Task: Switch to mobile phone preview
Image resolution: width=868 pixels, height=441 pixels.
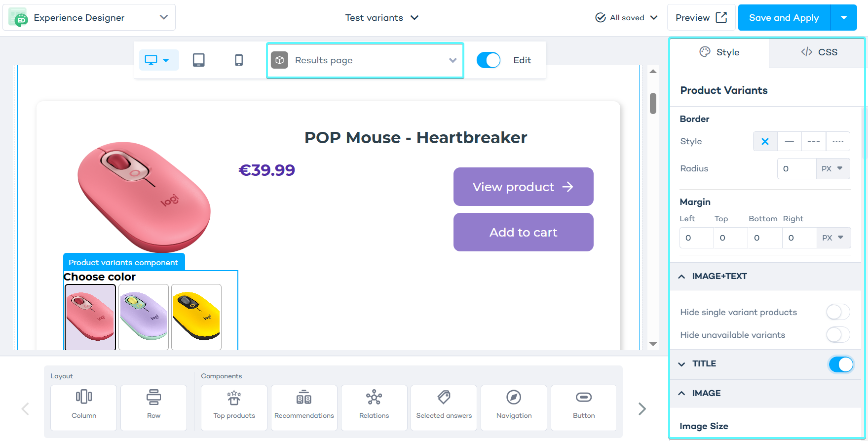Action: click(x=239, y=60)
